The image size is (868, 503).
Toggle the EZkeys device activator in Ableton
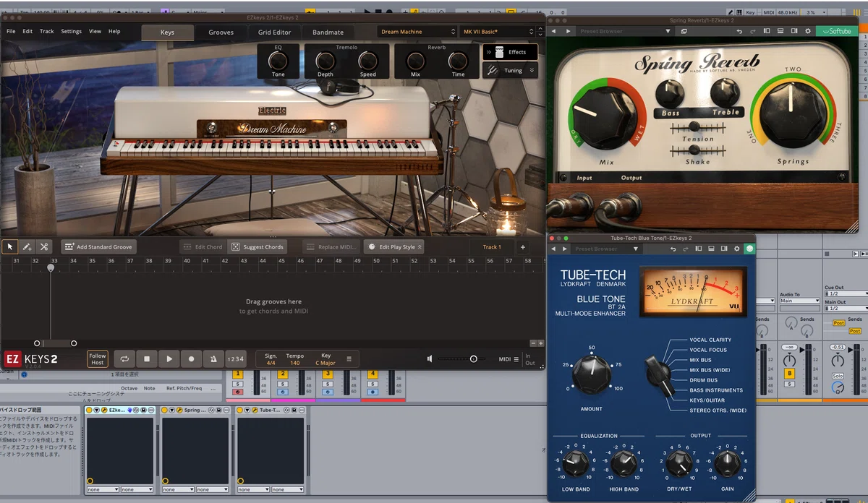pos(90,410)
